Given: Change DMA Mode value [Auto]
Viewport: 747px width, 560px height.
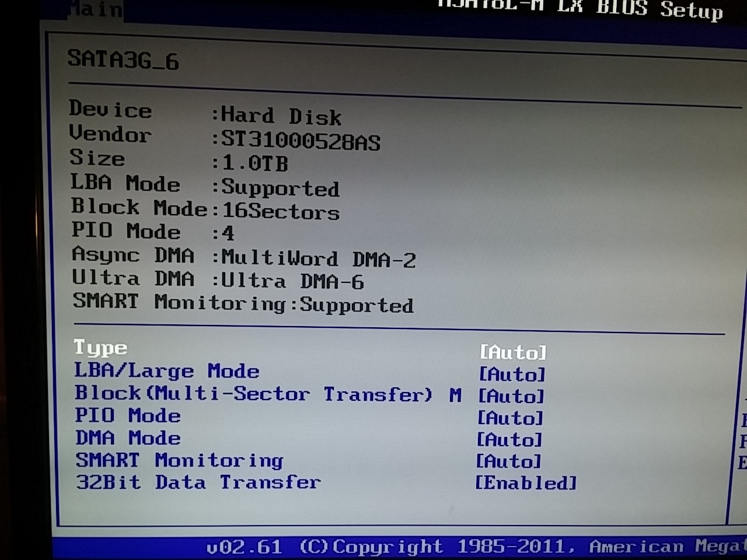Looking at the screenshot, I should 509,439.
